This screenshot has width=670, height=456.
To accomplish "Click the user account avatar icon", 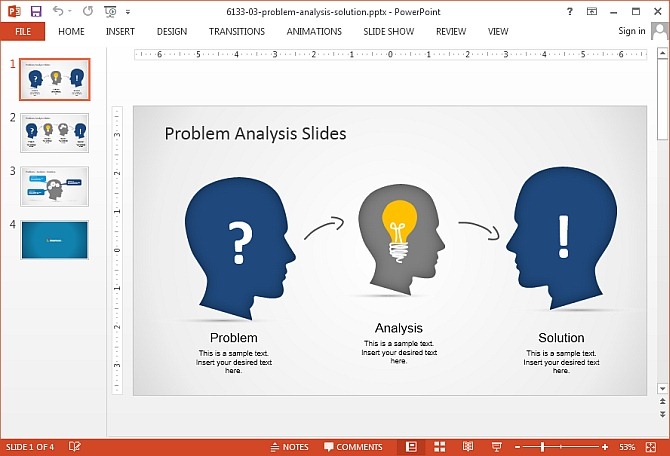I will click(x=659, y=31).
